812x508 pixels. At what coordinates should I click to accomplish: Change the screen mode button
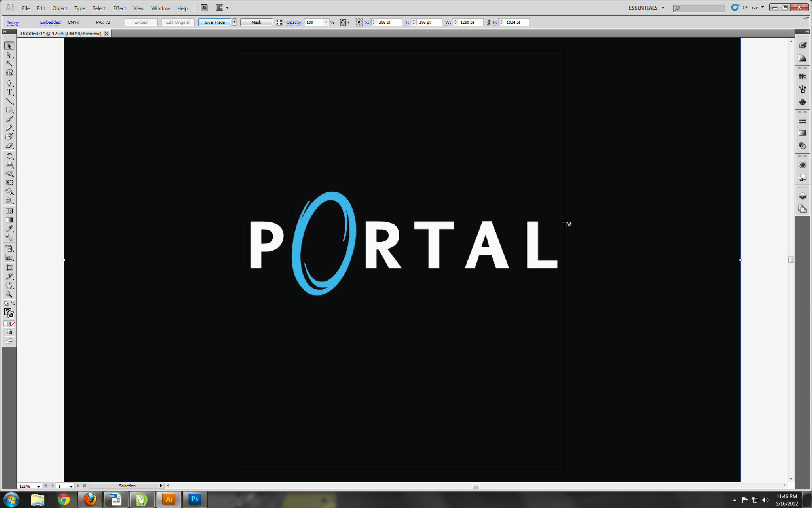(9, 341)
